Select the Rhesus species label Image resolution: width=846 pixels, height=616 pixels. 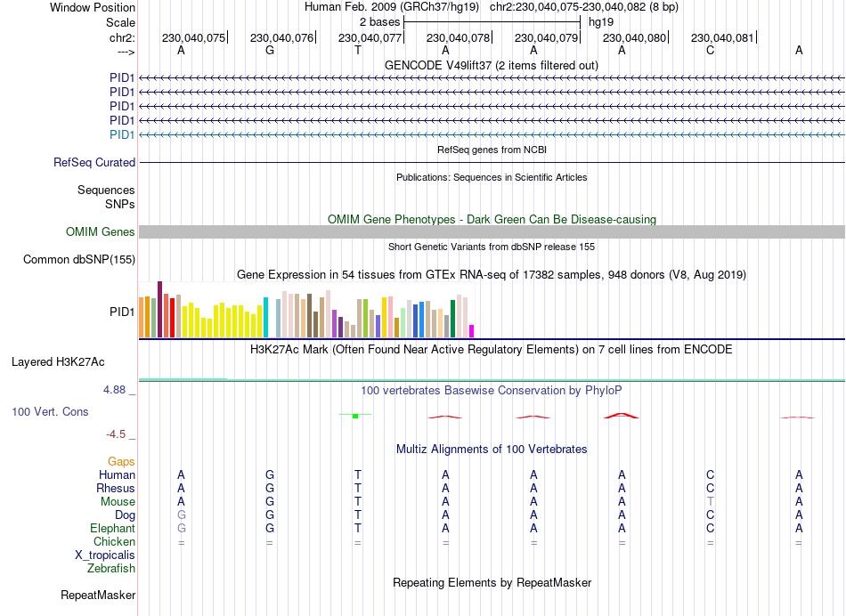pyautogui.click(x=116, y=488)
